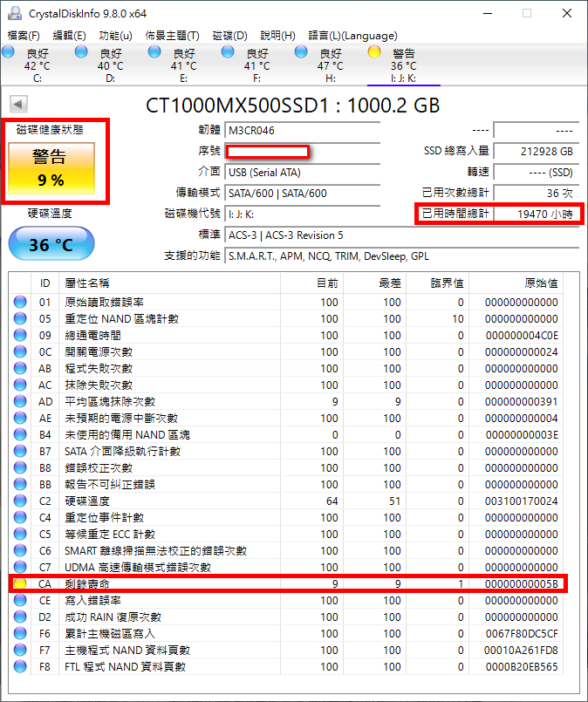The width and height of the screenshot is (588, 702).
Task: Click the status orb of attribute AD
Action: (20, 401)
